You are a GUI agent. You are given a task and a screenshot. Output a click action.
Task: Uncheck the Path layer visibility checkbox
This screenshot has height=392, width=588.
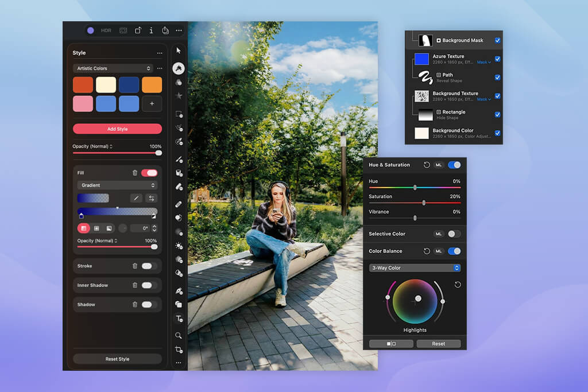[x=497, y=77]
